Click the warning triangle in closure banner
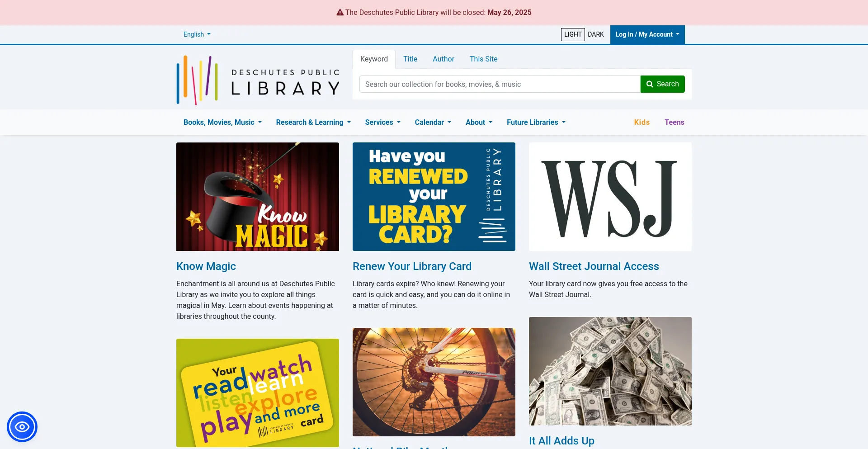The height and width of the screenshot is (449, 868). click(x=340, y=13)
